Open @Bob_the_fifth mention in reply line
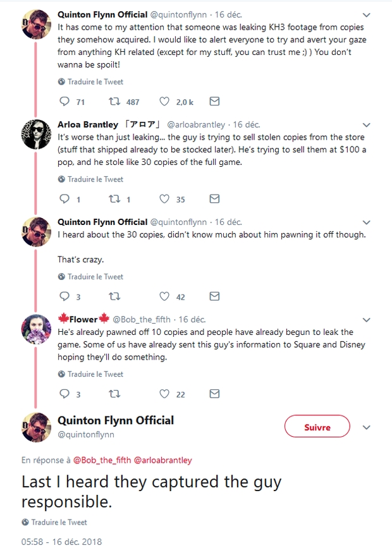 point(102,460)
